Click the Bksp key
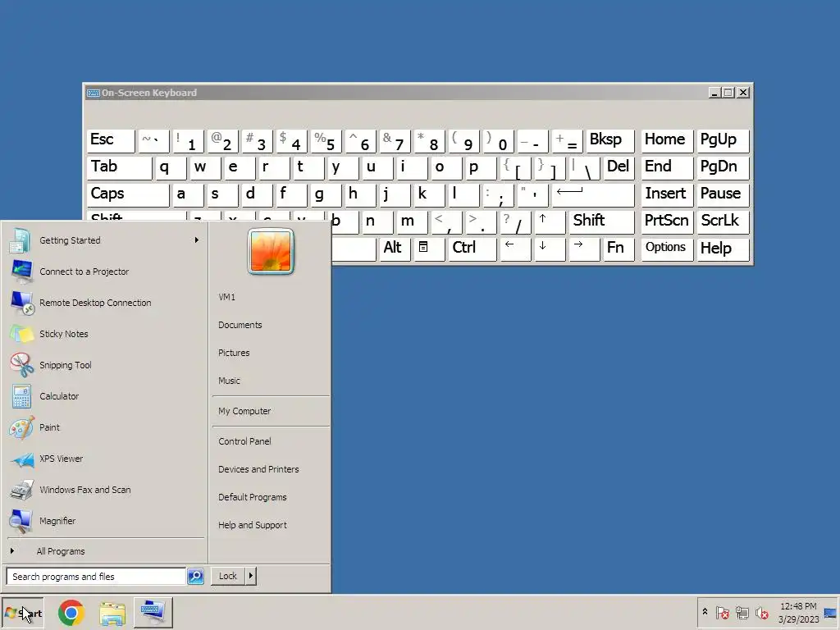 tap(609, 141)
